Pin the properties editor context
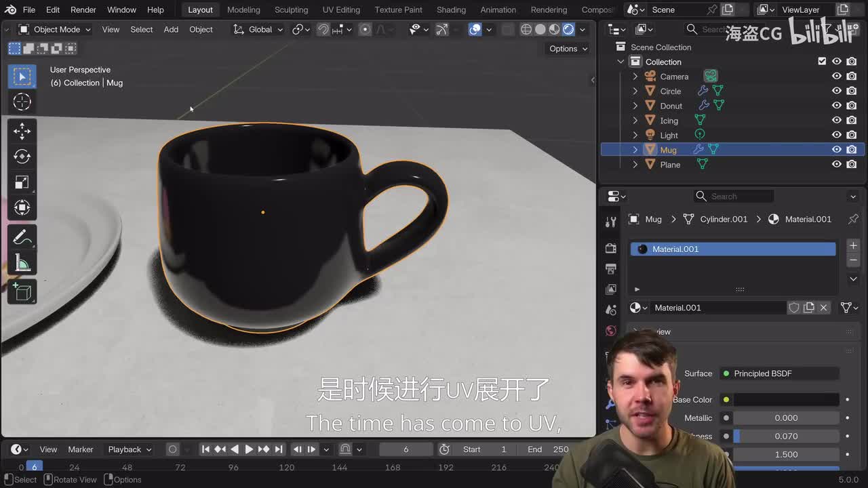Screen dimensions: 868x488 pos(853,219)
